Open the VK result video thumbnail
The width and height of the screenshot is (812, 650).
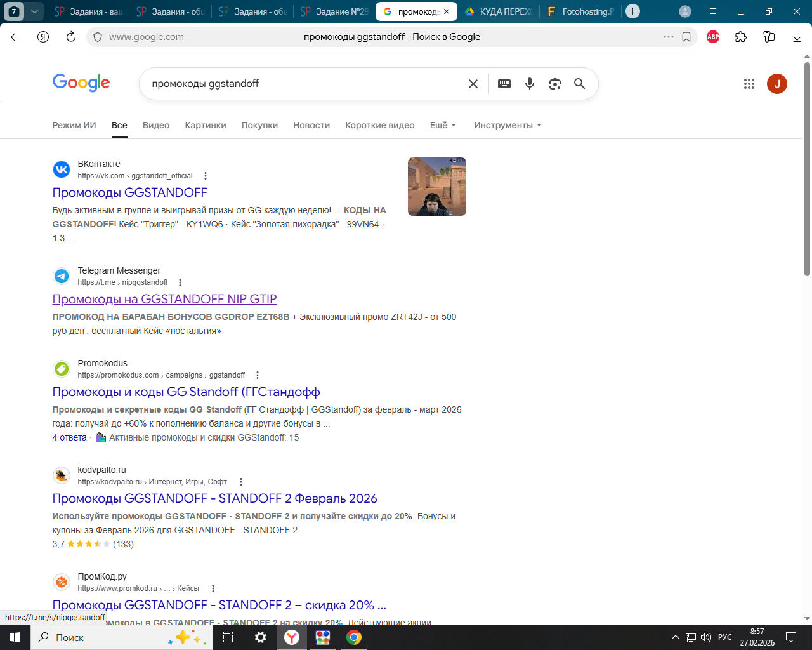(437, 187)
